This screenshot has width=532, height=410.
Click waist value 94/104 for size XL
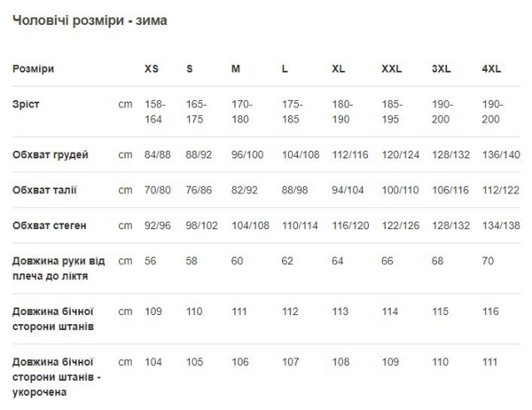[x=349, y=190]
